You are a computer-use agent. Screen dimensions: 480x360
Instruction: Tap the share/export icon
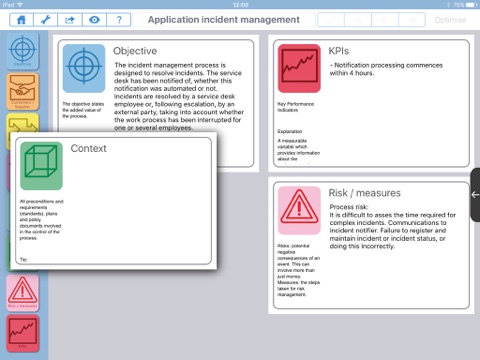70,20
